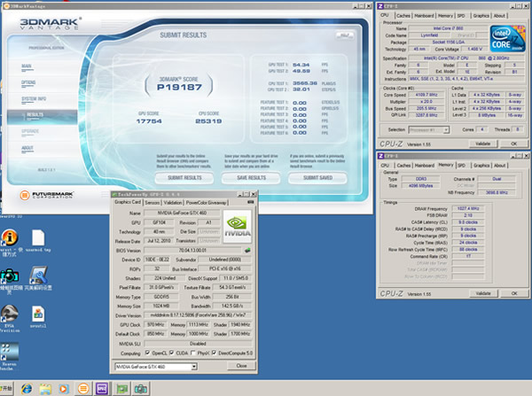Switch to the Sensors tab in GPU-Z
The height and width of the screenshot is (396, 532).
pos(153,202)
